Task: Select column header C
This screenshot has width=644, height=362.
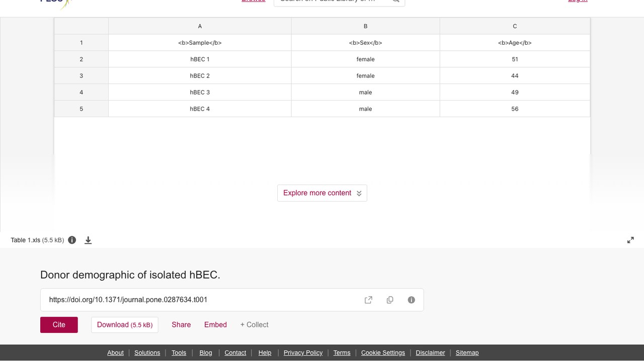Action: click(515, 26)
